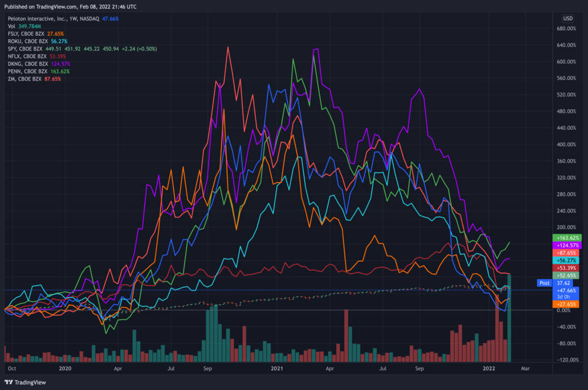This screenshot has width=588, height=390.
Task: Click the 2022 label on time axis
Action: tap(489, 369)
